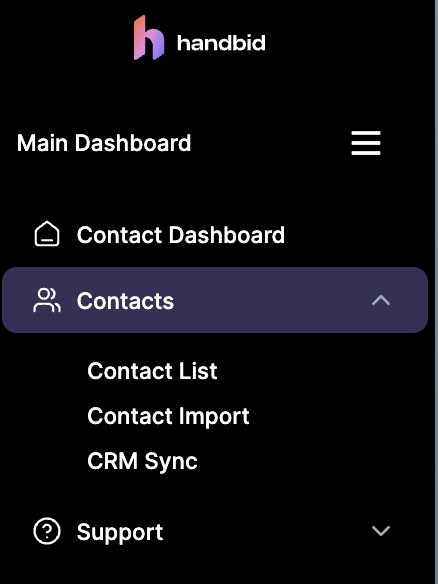The height and width of the screenshot is (584, 438).
Task: Click the Main Dashboard heading
Action: pyautogui.click(x=104, y=143)
